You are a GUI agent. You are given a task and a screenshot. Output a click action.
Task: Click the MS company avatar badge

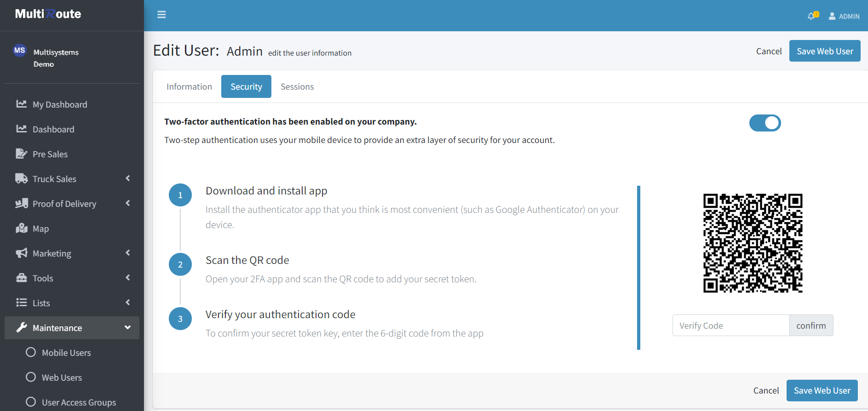pyautogui.click(x=20, y=51)
